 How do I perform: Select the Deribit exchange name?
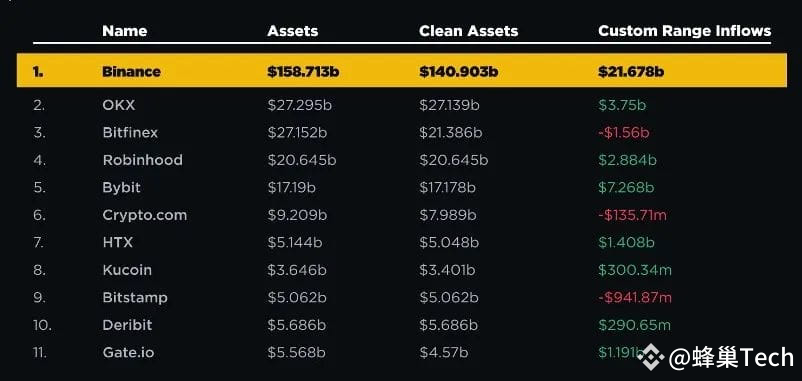point(127,325)
